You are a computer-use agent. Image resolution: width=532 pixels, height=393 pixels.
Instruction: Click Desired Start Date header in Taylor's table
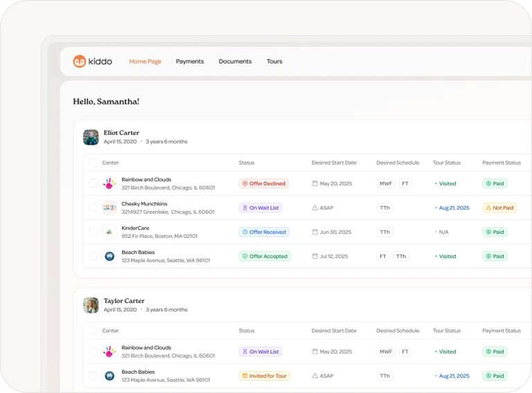(334, 331)
